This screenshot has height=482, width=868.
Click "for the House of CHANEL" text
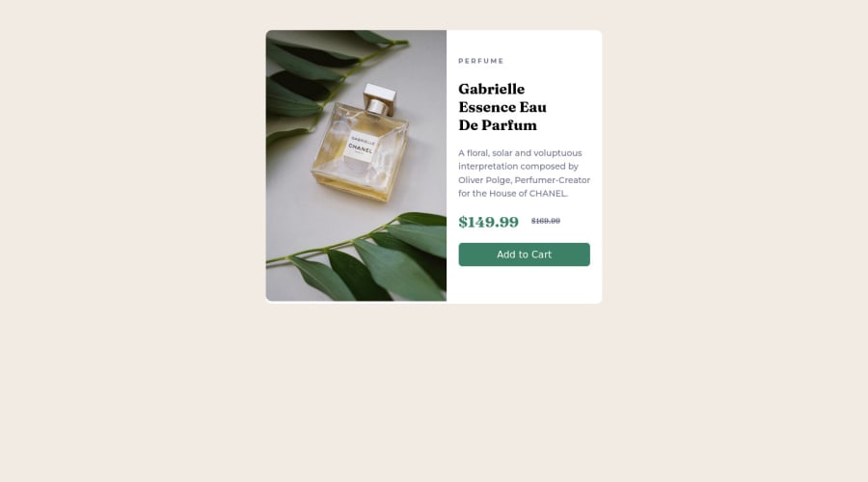512,193
